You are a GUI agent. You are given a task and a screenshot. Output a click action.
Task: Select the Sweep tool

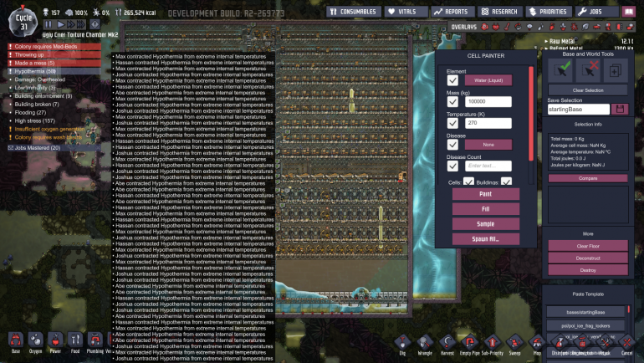514,344
